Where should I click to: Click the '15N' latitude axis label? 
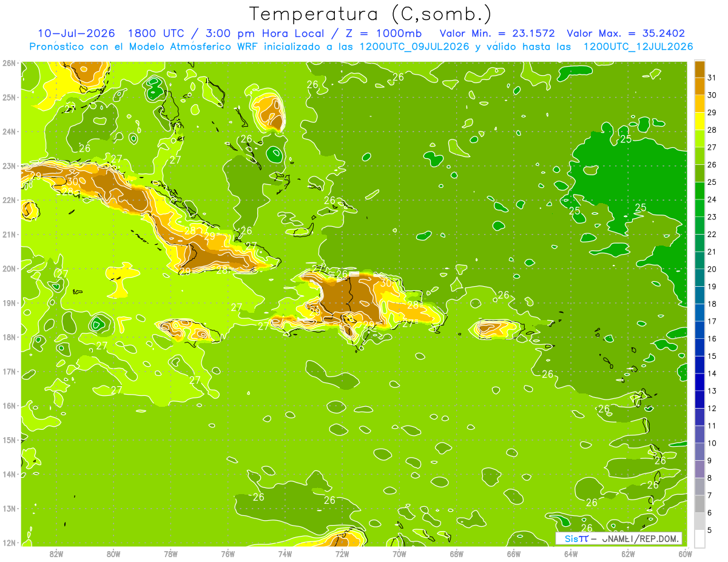coord(9,440)
